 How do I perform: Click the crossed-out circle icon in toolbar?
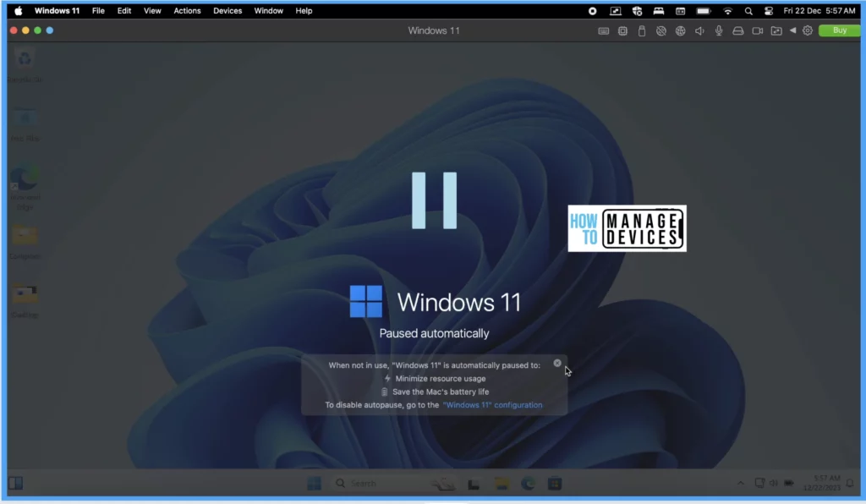[x=661, y=31]
